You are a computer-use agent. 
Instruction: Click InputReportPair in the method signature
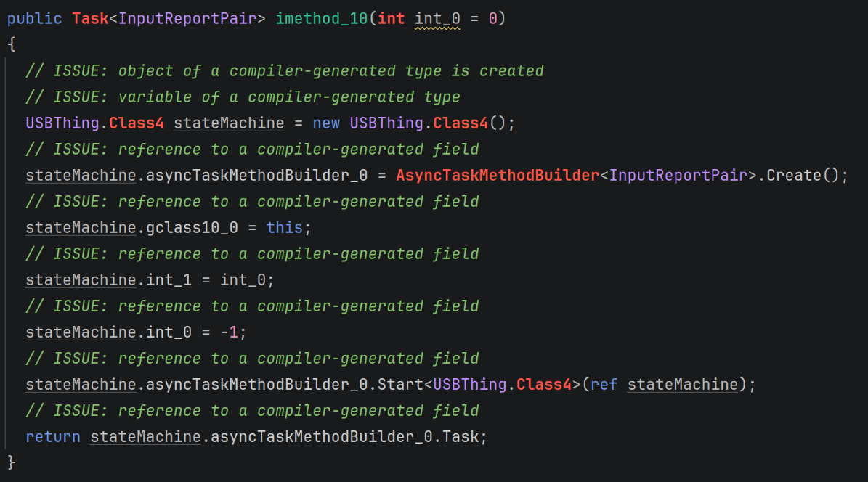tap(188, 19)
